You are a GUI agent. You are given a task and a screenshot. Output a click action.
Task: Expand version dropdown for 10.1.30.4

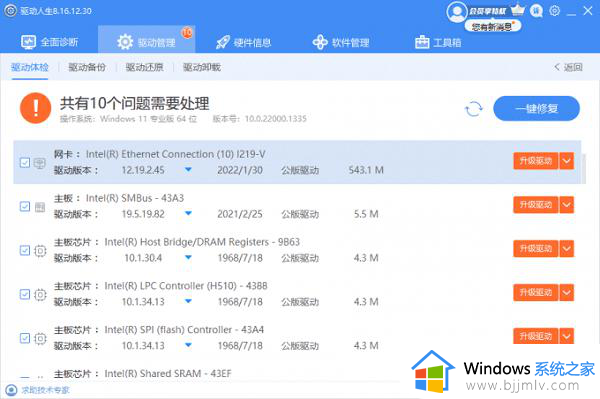188,257
